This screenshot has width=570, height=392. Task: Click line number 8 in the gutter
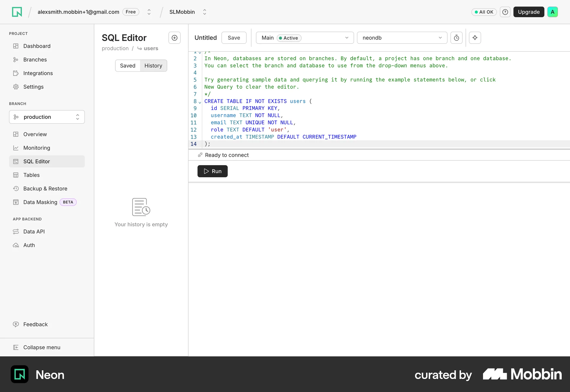[195, 101]
